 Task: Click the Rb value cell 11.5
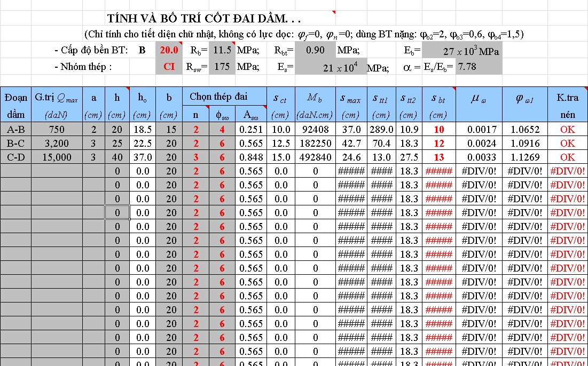tap(222, 50)
